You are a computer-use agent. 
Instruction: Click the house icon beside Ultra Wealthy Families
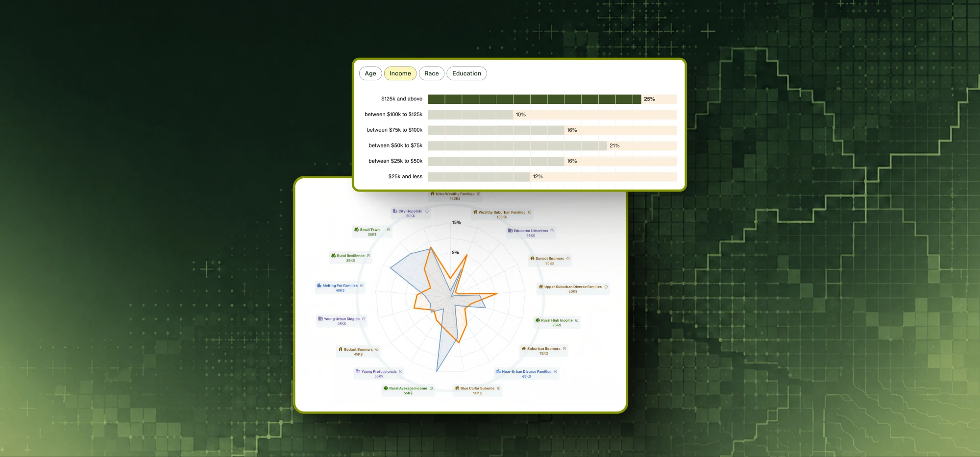[x=432, y=193]
